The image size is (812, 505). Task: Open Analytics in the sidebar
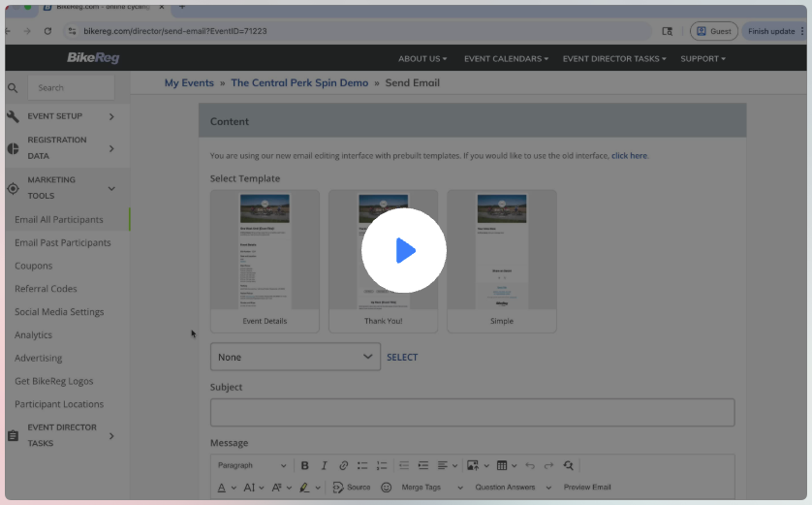coord(33,335)
